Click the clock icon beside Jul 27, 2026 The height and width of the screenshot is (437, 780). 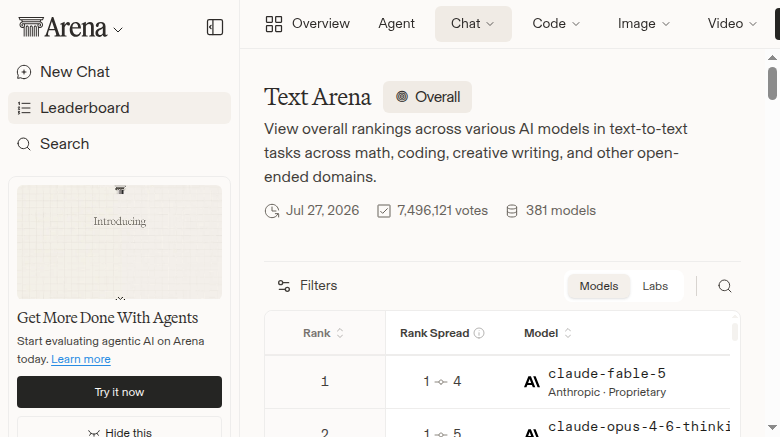tap(272, 211)
